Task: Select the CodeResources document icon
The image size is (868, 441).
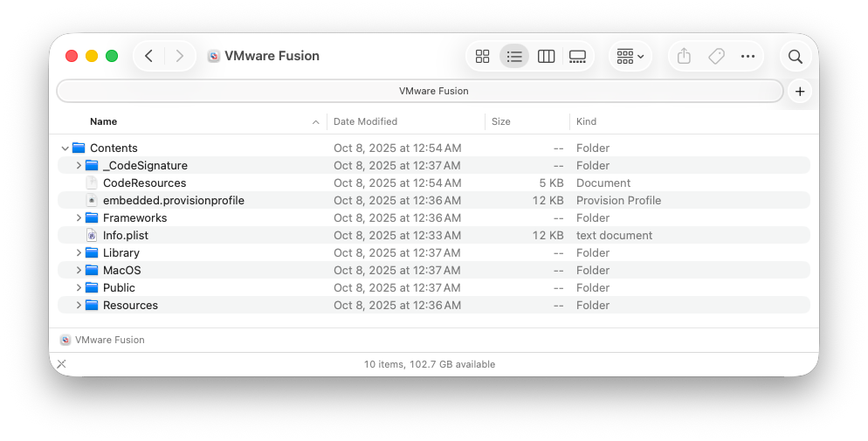Action: (92, 183)
